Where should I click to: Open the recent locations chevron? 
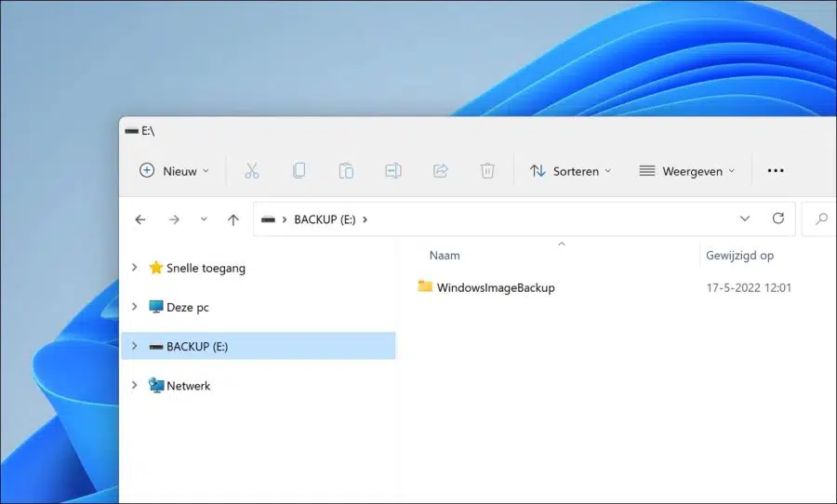204,219
